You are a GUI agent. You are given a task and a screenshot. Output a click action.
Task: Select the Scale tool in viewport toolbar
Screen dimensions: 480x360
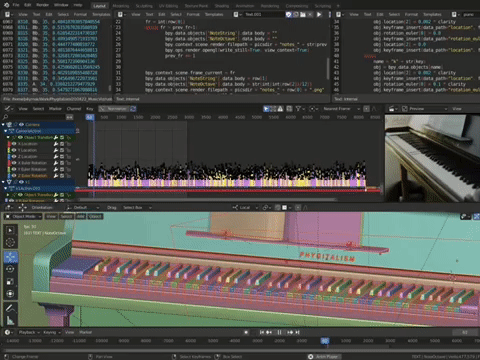pos(10,282)
